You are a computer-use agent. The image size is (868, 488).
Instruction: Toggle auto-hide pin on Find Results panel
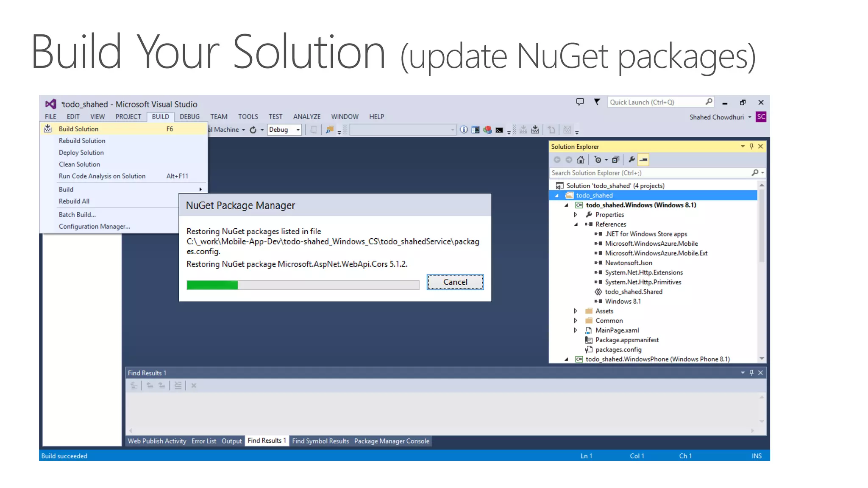(751, 373)
